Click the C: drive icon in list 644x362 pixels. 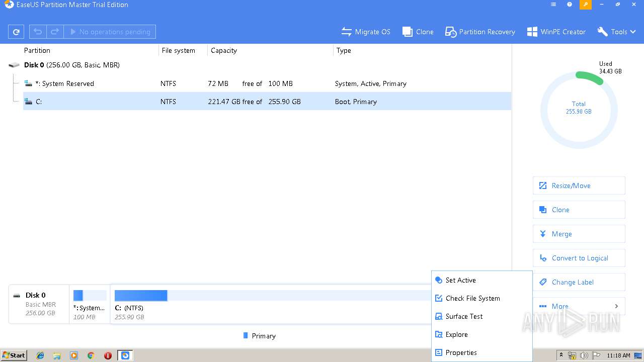29,102
